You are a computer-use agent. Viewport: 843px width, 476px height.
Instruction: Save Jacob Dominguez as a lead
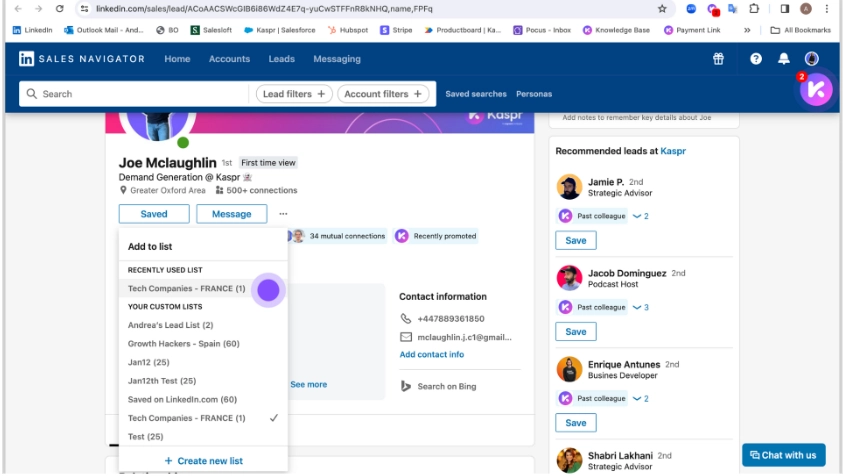(576, 331)
